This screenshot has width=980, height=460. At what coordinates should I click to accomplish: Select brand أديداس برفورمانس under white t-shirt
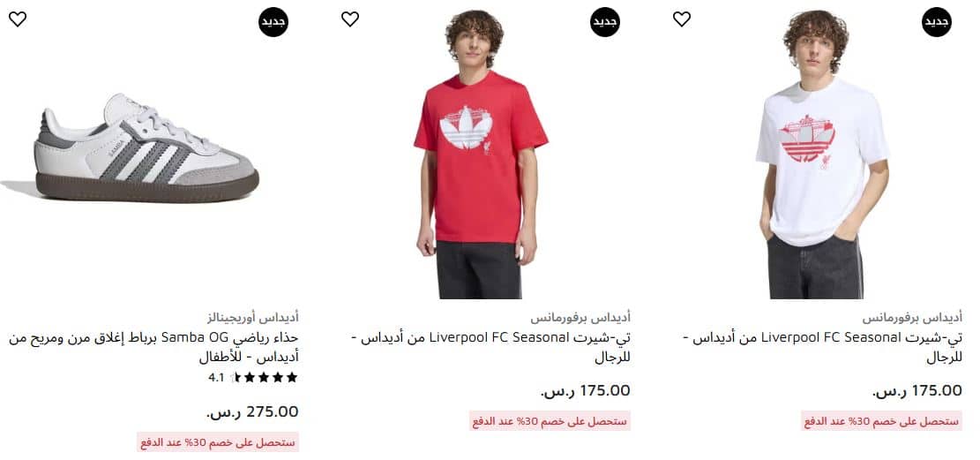tap(912, 318)
